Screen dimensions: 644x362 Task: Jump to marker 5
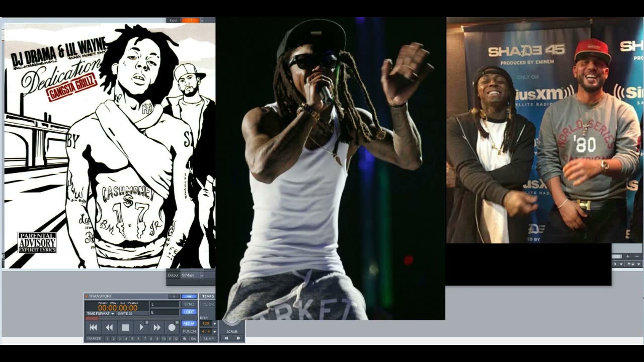pos(132,339)
